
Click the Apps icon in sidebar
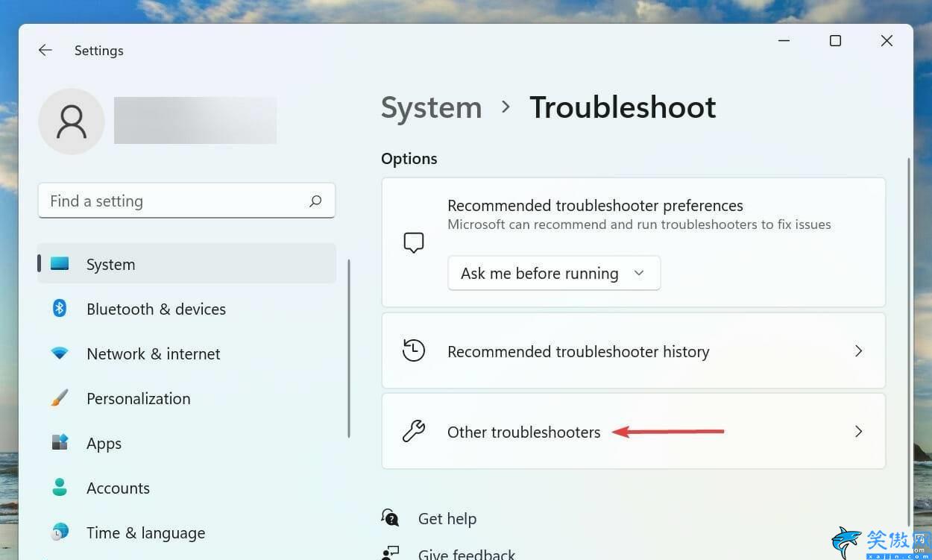[60, 442]
